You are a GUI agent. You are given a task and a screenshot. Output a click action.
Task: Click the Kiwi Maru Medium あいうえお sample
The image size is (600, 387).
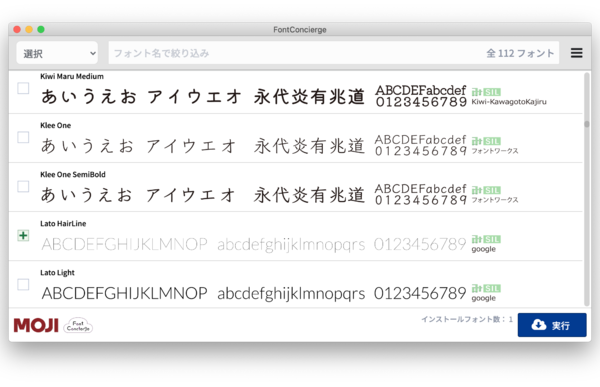89,96
